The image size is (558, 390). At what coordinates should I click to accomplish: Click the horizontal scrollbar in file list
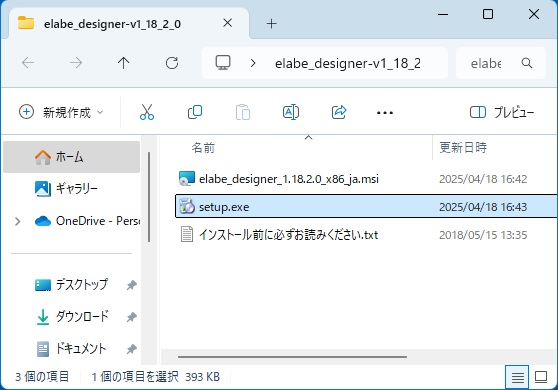click(292, 357)
